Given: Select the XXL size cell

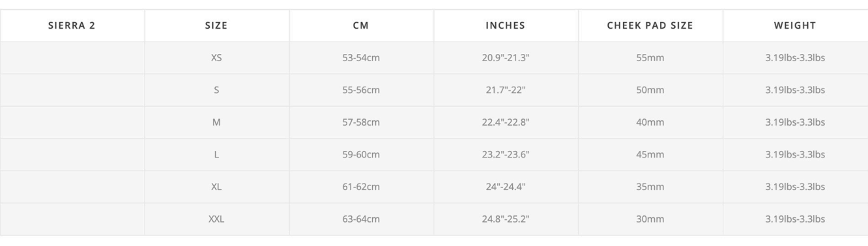Looking at the screenshot, I should click(x=216, y=219).
